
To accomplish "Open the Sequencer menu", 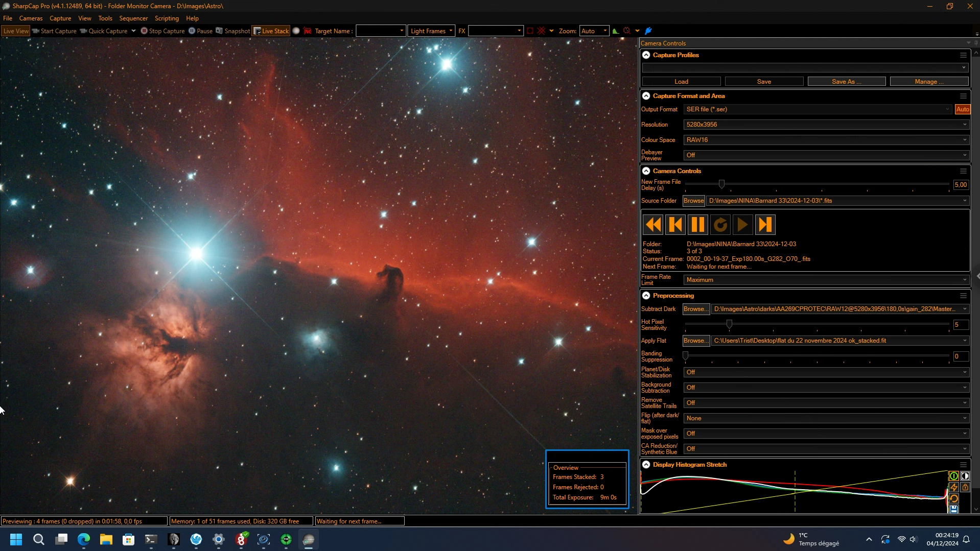I will click(x=133, y=18).
